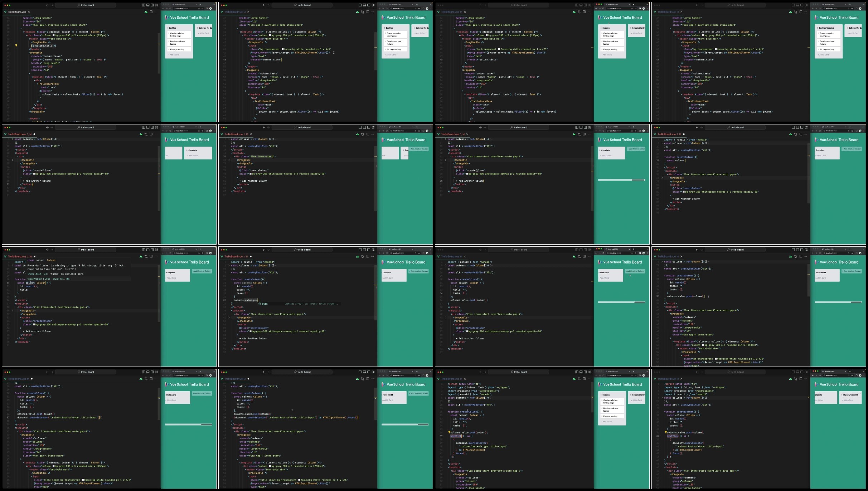Image resolution: width=868 pixels, height=491 pixels.
Task: Click lightbulb beside "columns.value.push" in "My new Column!" frame
Action: 666,432
